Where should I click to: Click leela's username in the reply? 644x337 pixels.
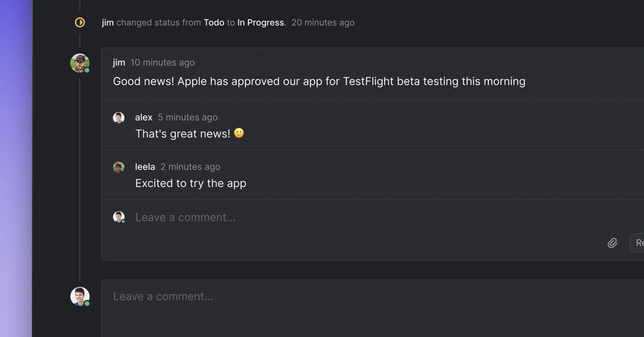pos(145,167)
